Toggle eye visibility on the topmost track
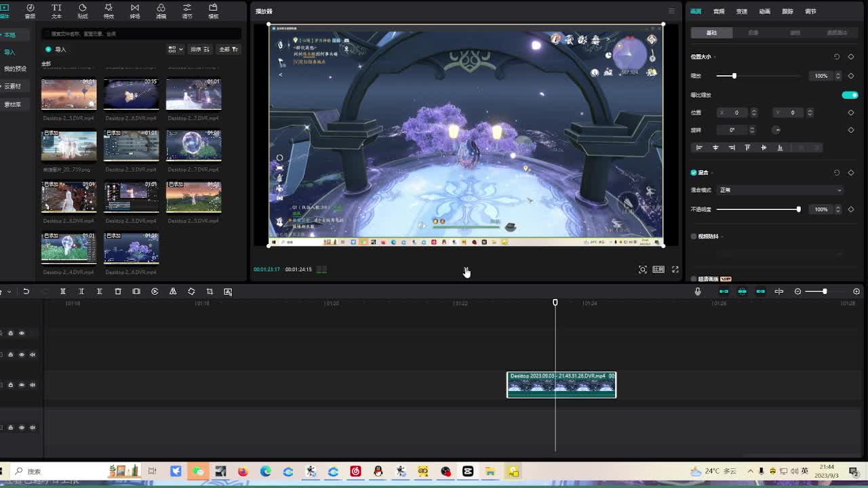The height and width of the screenshot is (488, 868). click(22, 333)
